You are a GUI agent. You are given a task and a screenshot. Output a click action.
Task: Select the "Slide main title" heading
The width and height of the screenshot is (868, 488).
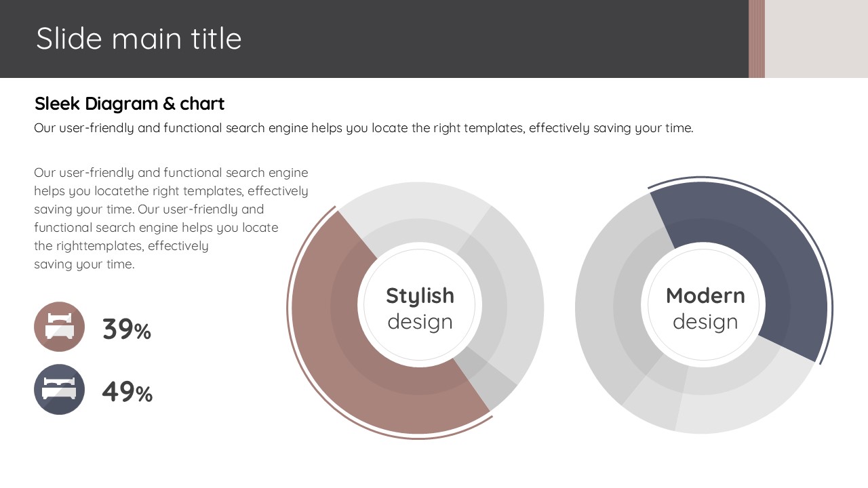click(x=139, y=39)
